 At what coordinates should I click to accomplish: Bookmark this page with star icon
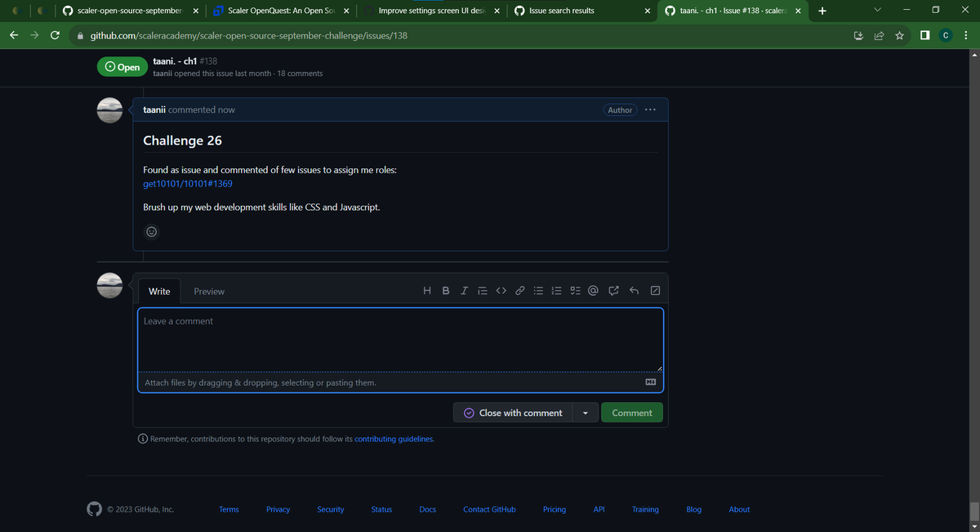coord(899,36)
